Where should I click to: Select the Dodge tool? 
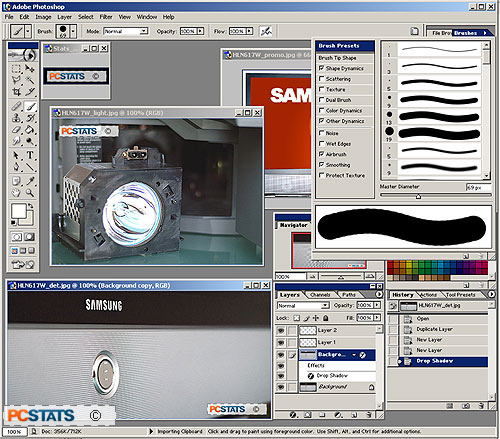coord(30,141)
